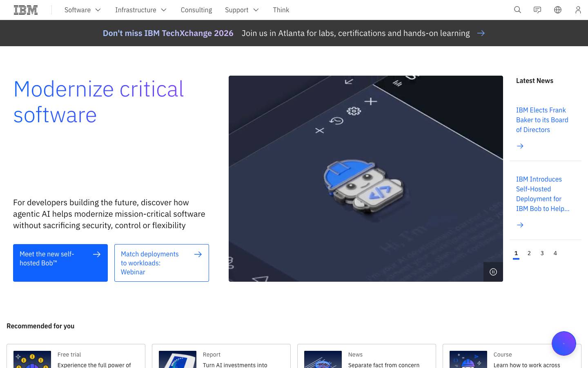Pause the hero video
The height and width of the screenshot is (368, 588).
[493, 272]
